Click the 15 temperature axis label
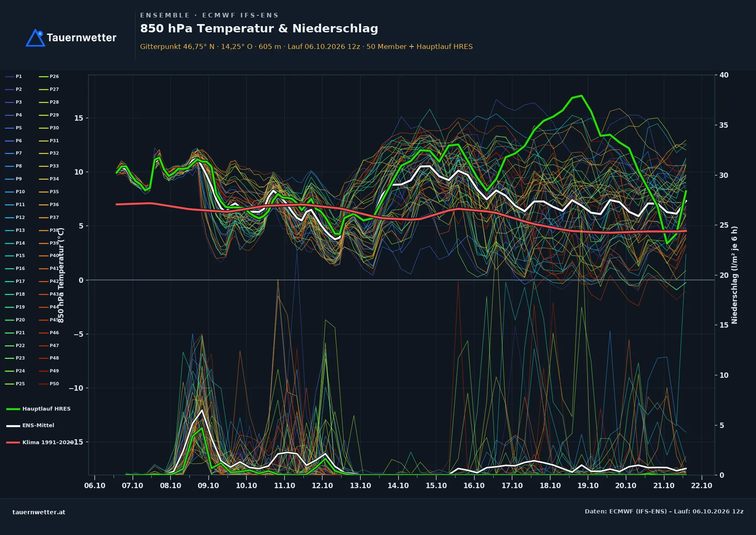Screen dimensions: 756x535 tap(79, 118)
